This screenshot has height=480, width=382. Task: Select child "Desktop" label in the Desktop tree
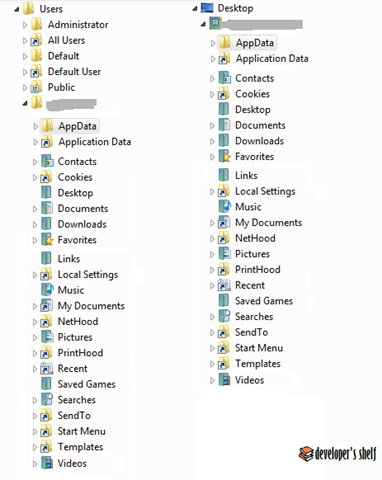coord(253,110)
